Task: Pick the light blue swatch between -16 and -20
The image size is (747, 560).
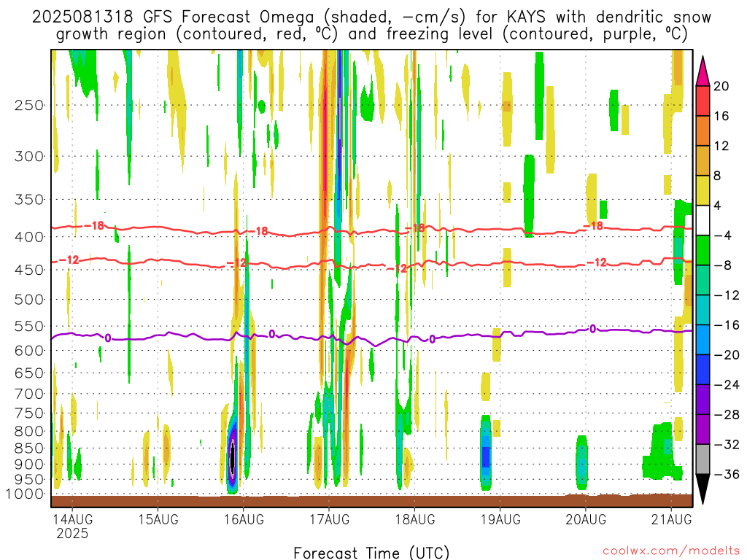Action: pyautogui.click(x=703, y=340)
